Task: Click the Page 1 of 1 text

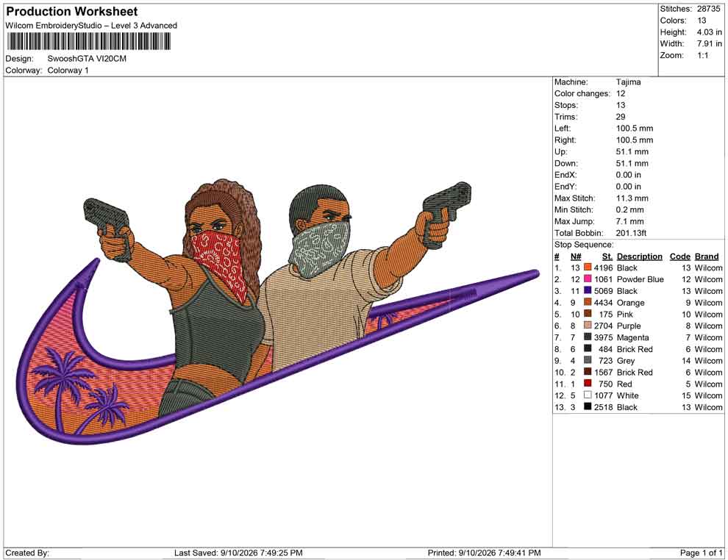Action: [x=701, y=553]
